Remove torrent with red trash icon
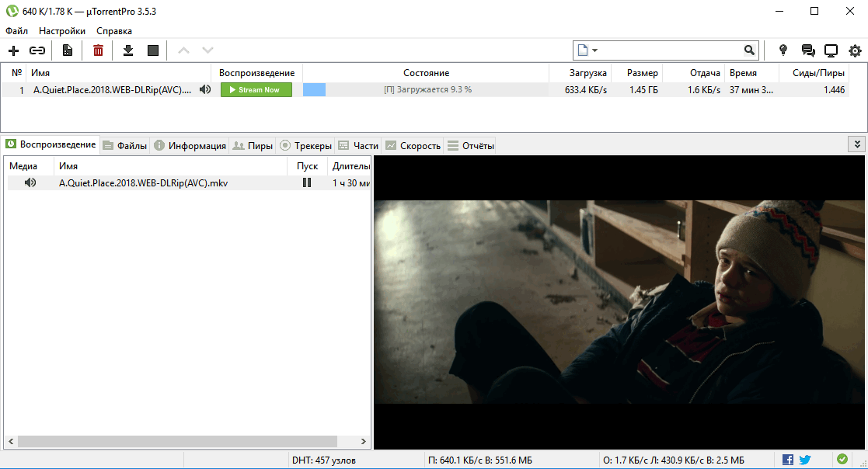 click(98, 50)
